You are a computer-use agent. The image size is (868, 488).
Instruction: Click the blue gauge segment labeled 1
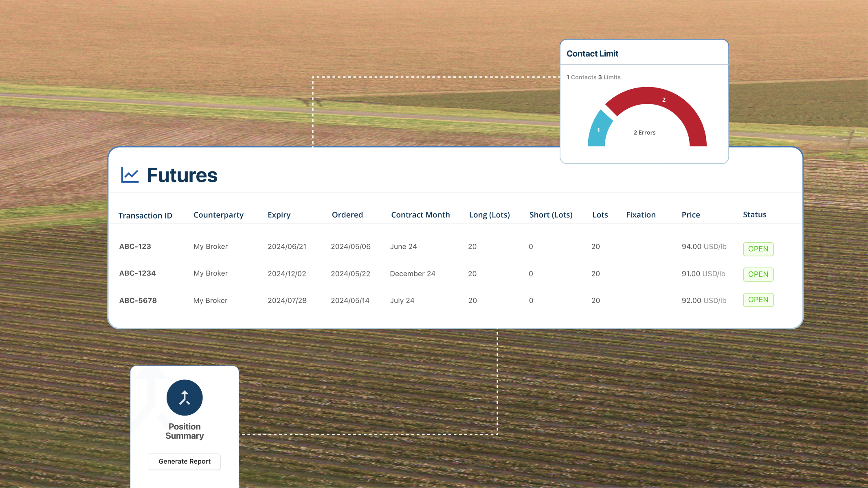tap(599, 130)
